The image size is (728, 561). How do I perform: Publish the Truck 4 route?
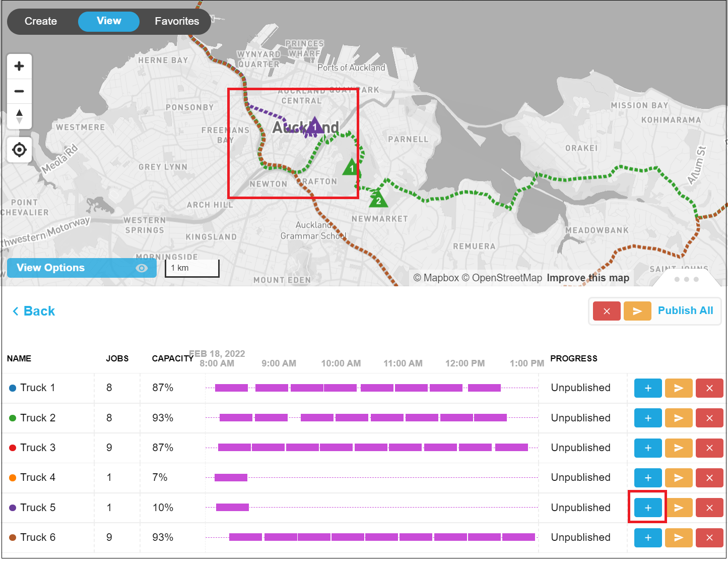click(x=679, y=477)
